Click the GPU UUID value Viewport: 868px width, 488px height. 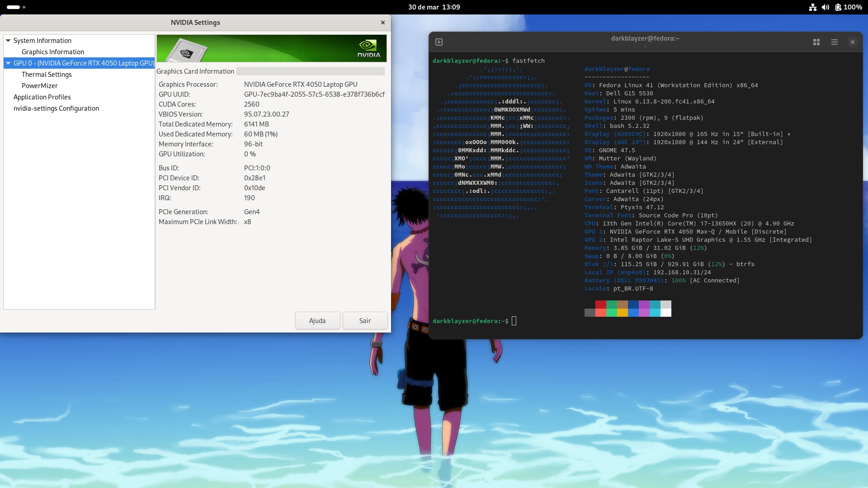[x=314, y=94]
